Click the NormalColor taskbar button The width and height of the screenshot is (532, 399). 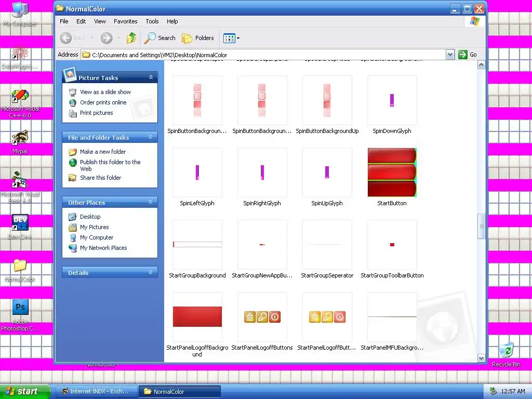coord(180,392)
